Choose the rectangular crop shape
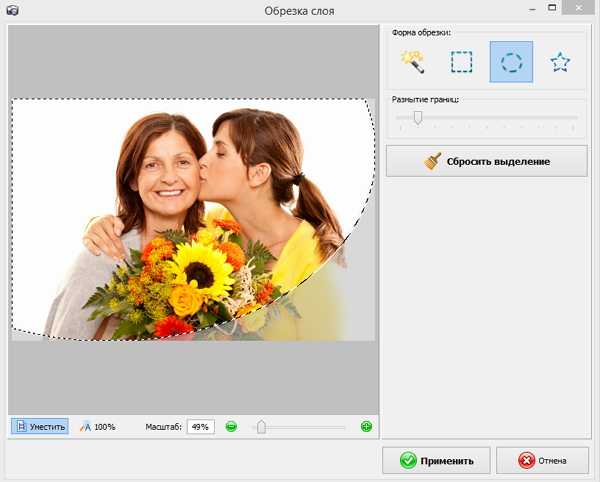Image resolution: width=600 pixels, height=482 pixels. click(461, 62)
